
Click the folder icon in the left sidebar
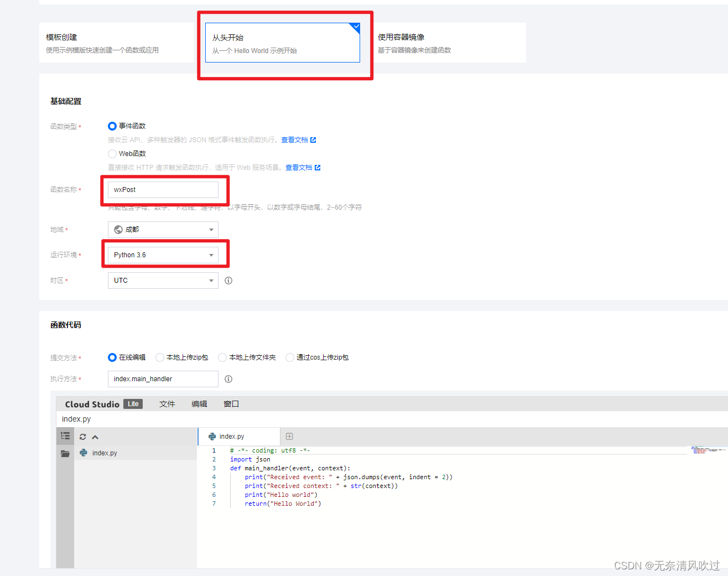pos(65,453)
